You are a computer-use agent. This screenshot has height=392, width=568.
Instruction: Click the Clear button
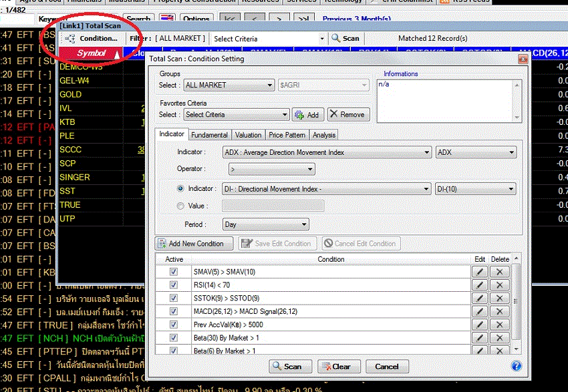pos(339,367)
